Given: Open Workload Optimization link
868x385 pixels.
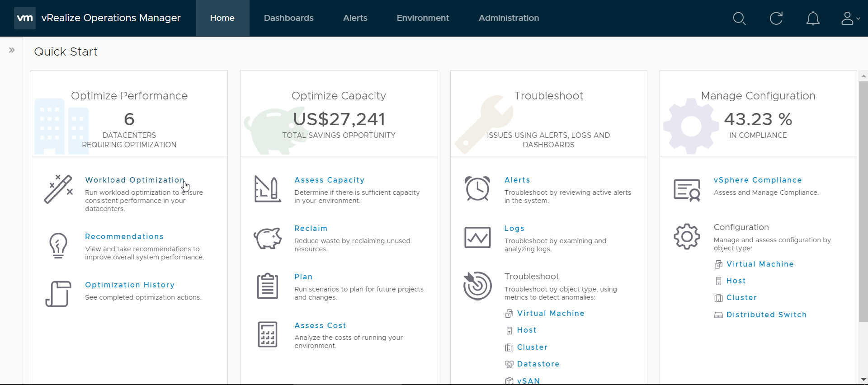Looking at the screenshot, I should (x=135, y=180).
